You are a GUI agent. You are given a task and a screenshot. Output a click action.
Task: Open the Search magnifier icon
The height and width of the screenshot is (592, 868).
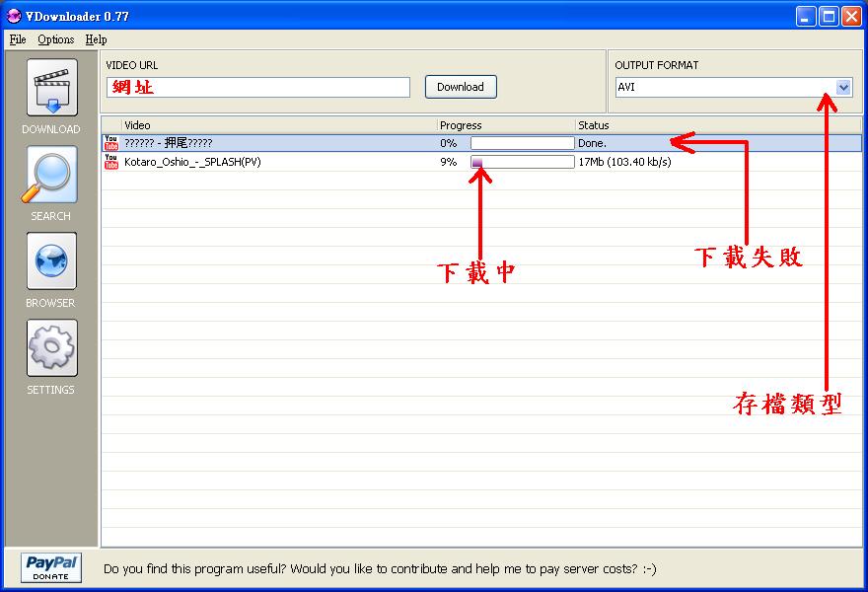click(51, 175)
